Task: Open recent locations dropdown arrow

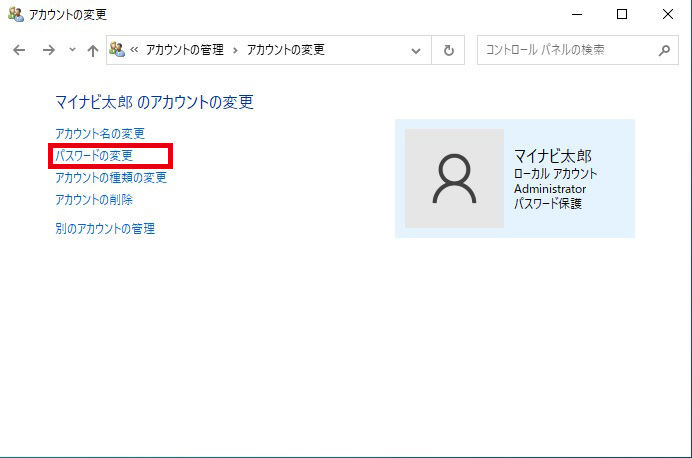Action: coord(72,50)
